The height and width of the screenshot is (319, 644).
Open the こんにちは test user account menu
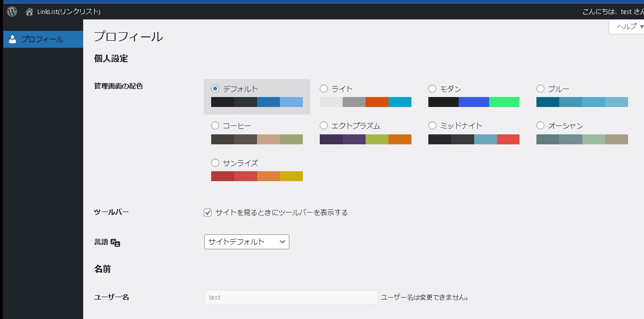tap(612, 11)
